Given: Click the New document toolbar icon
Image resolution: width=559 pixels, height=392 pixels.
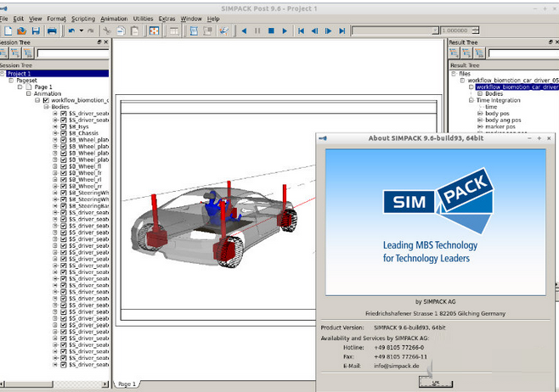Looking at the screenshot, I should pyautogui.click(x=7, y=31).
